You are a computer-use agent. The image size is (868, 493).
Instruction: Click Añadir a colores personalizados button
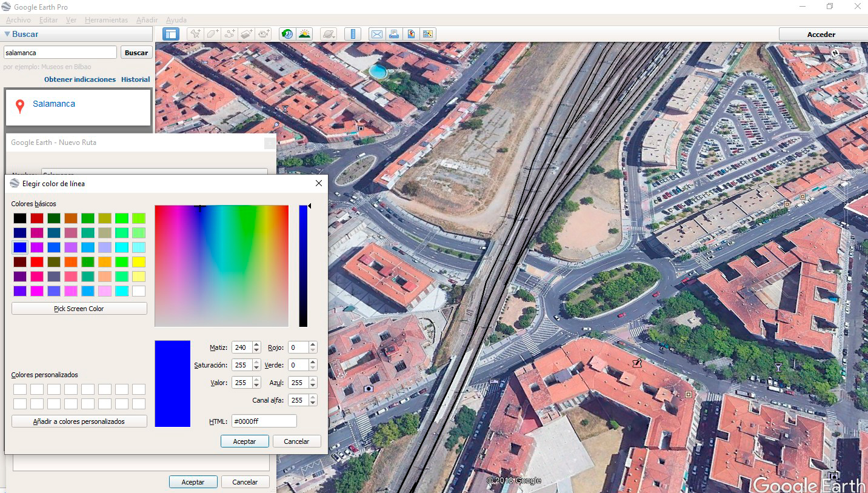pos(79,421)
